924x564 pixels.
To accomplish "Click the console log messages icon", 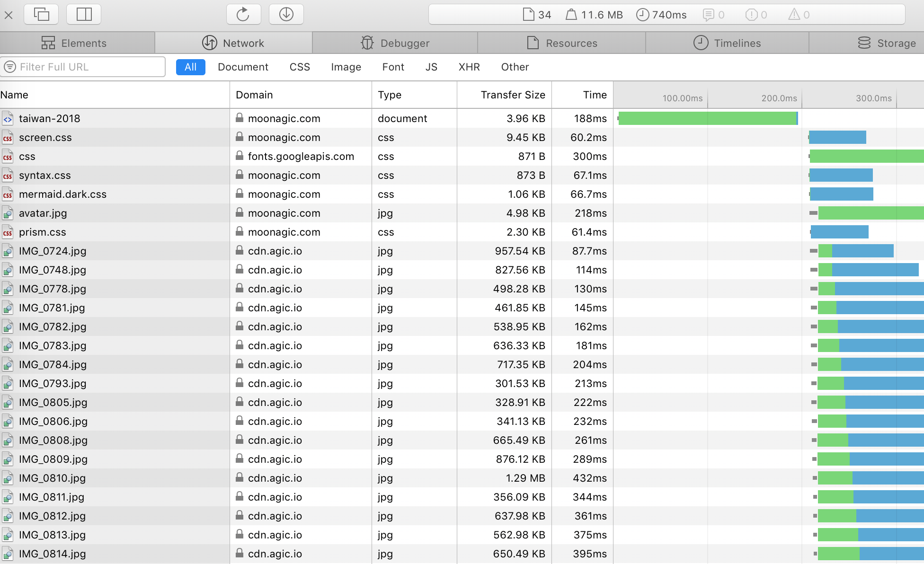I will (708, 15).
